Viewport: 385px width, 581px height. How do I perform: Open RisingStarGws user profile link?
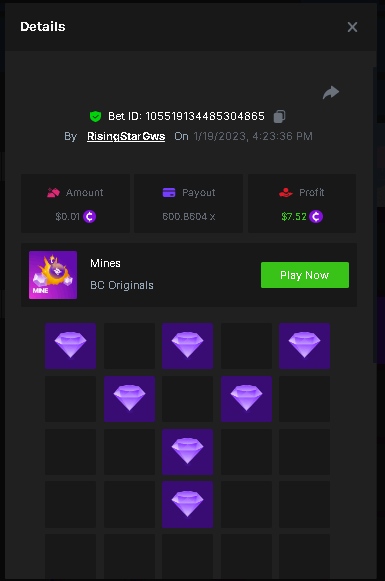point(126,136)
